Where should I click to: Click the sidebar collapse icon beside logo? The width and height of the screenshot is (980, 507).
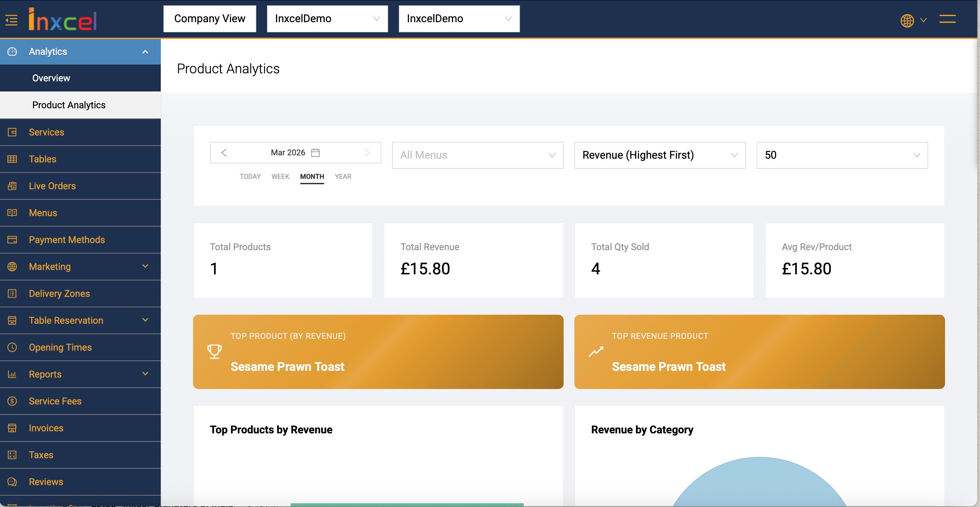click(11, 20)
